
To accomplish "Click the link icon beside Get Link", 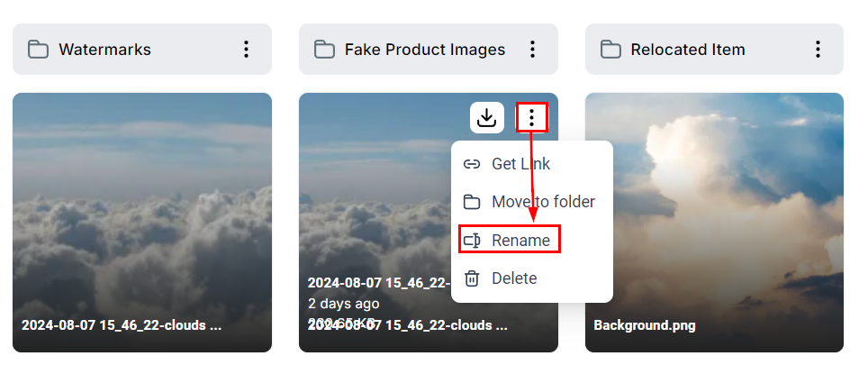I will point(471,164).
